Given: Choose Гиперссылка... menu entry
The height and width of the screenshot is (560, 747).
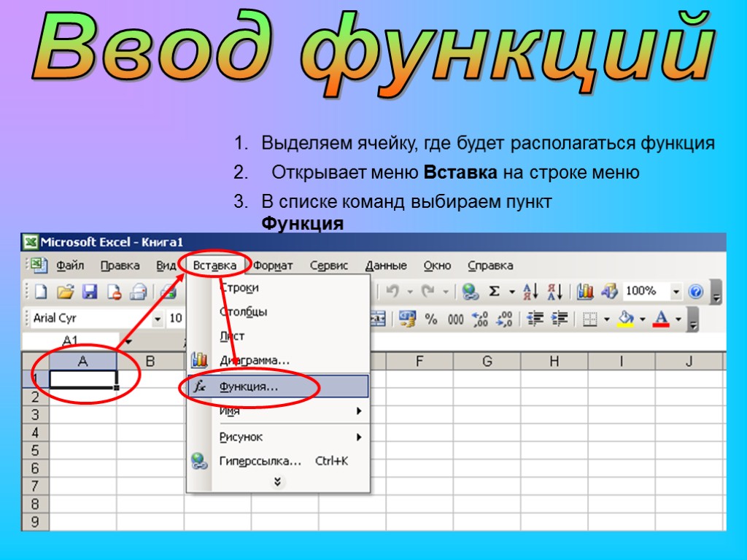Looking at the screenshot, I should pos(278,461).
